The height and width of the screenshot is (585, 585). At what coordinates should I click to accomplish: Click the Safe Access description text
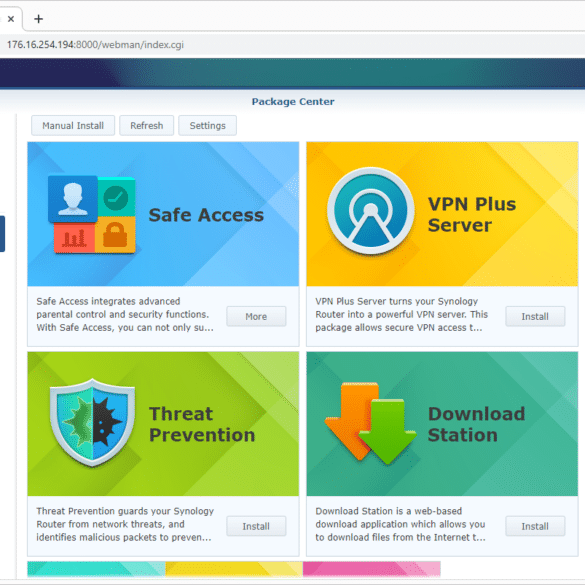pyautogui.click(x=125, y=315)
